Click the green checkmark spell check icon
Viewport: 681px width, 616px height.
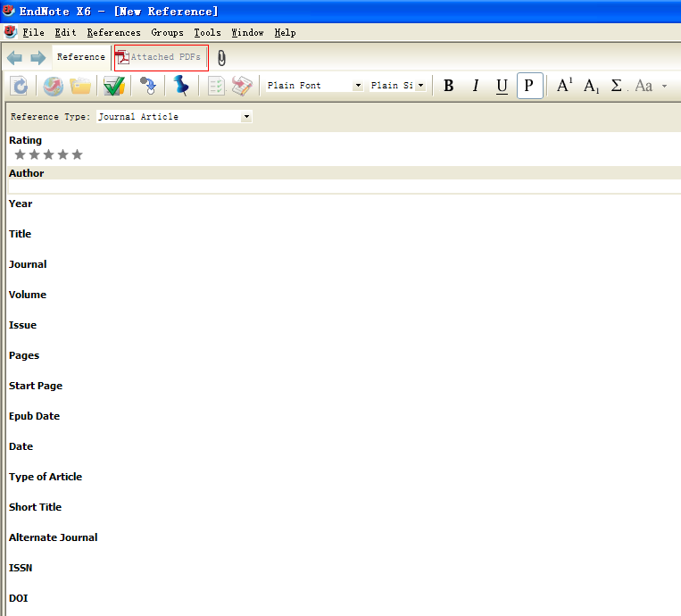tap(114, 86)
